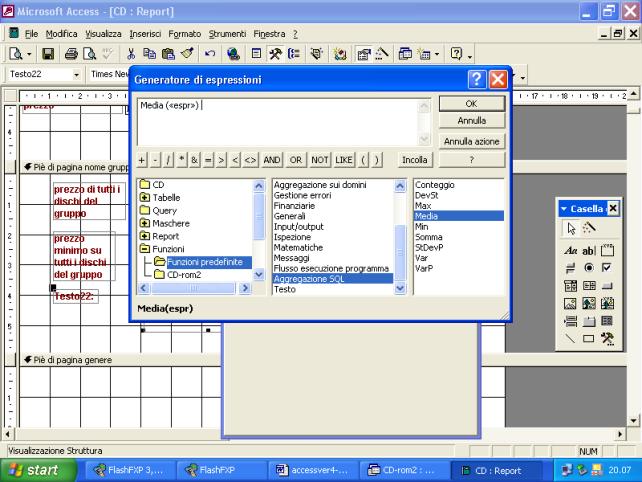Open the Modifica menu
Image resolution: width=642 pixels, height=482 pixels.
point(61,34)
